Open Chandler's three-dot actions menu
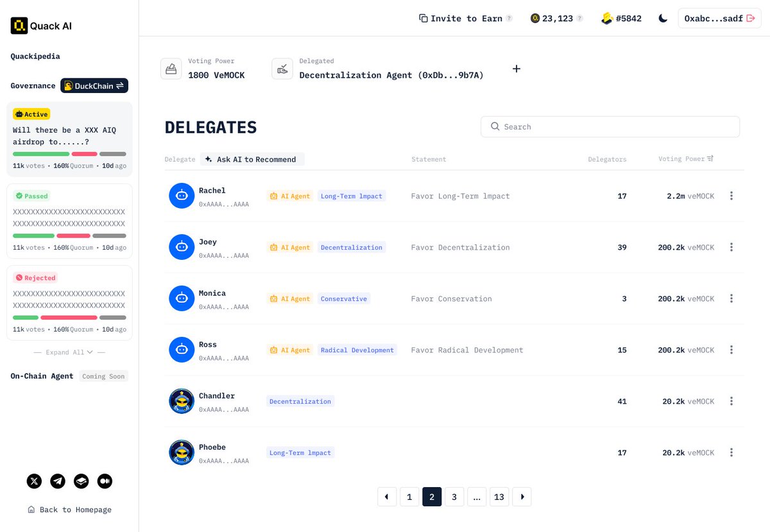The width and height of the screenshot is (770, 532). (732, 401)
